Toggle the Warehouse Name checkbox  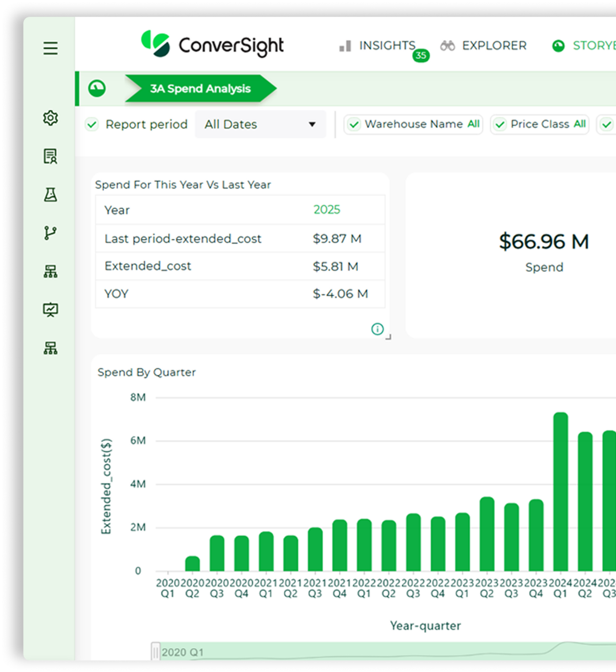[x=354, y=125]
